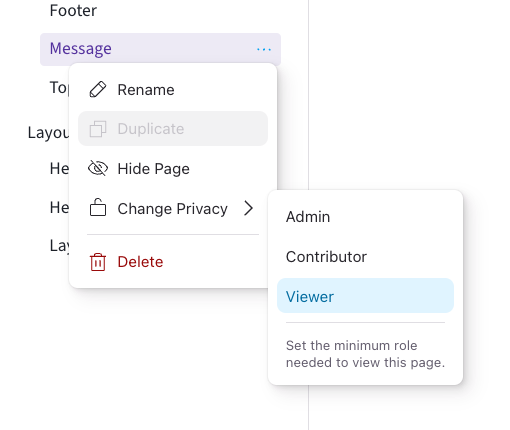The image size is (510, 430).
Task: Click the pencil icon next to Rename
Action: pyautogui.click(x=98, y=89)
